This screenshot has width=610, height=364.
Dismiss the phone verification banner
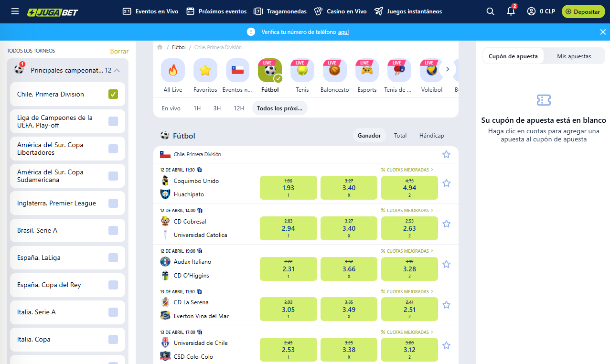click(603, 32)
